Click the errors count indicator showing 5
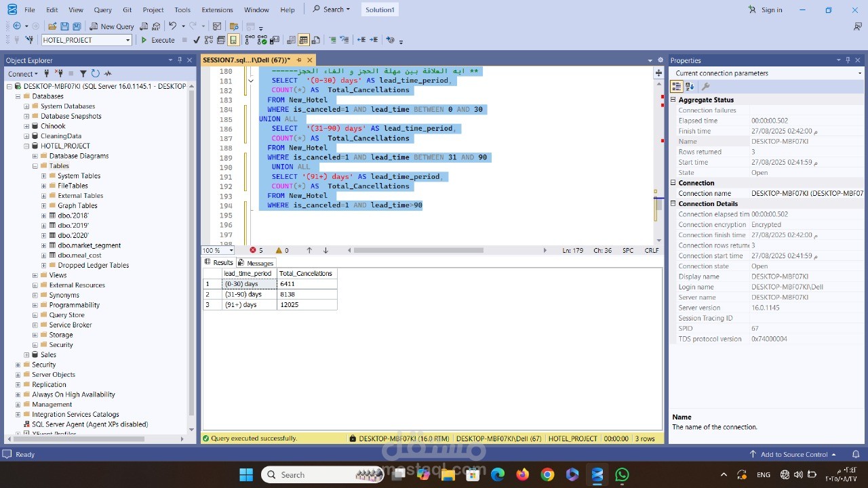 tap(256, 250)
